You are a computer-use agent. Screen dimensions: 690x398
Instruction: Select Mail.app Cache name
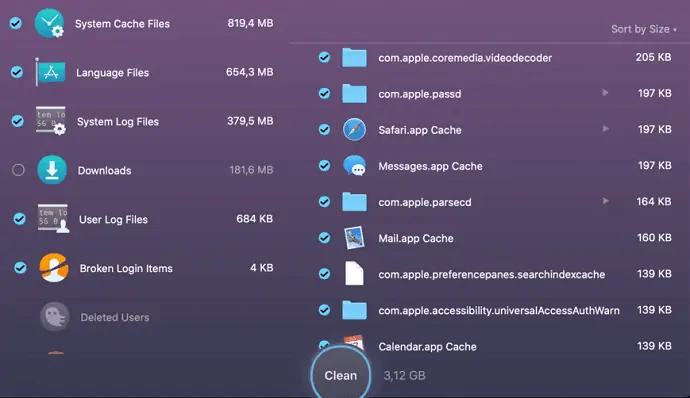click(416, 238)
